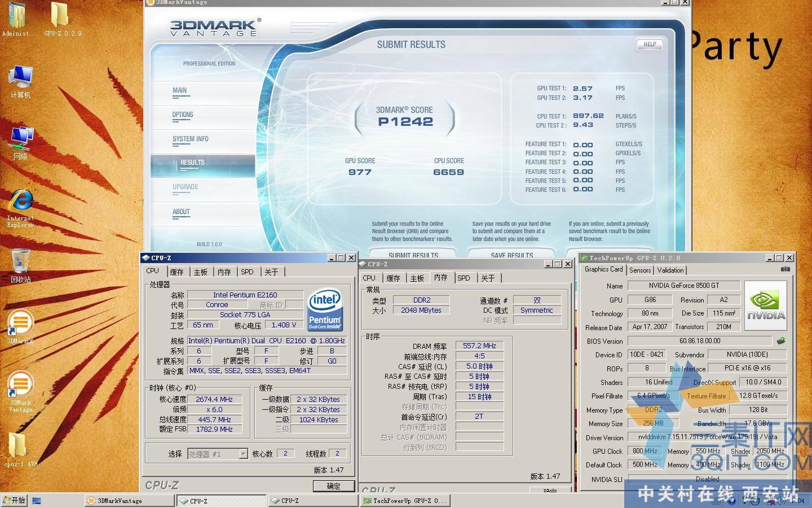The image size is (812, 508).
Task: Select Graphics Card tab in GPU-Z
Action: [x=604, y=269]
